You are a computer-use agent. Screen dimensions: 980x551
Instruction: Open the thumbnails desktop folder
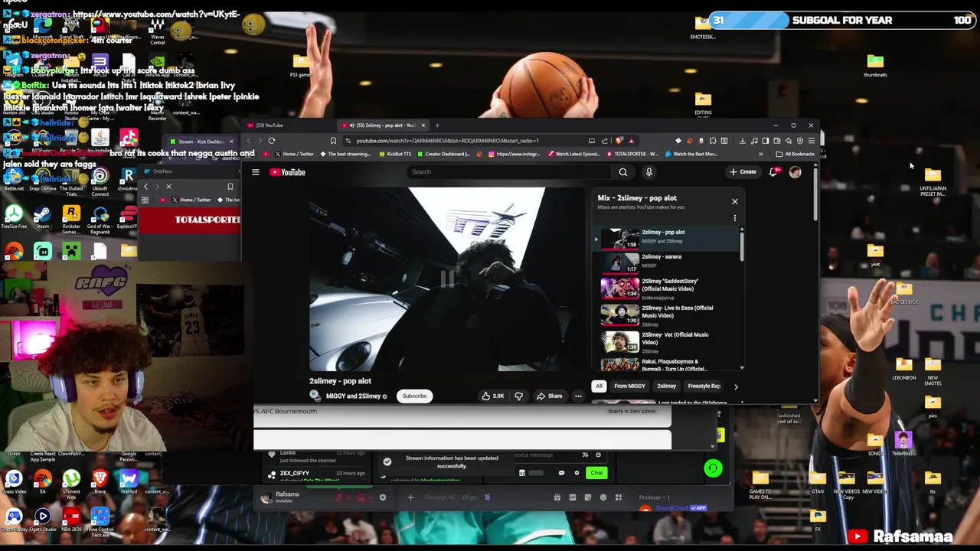(x=875, y=64)
